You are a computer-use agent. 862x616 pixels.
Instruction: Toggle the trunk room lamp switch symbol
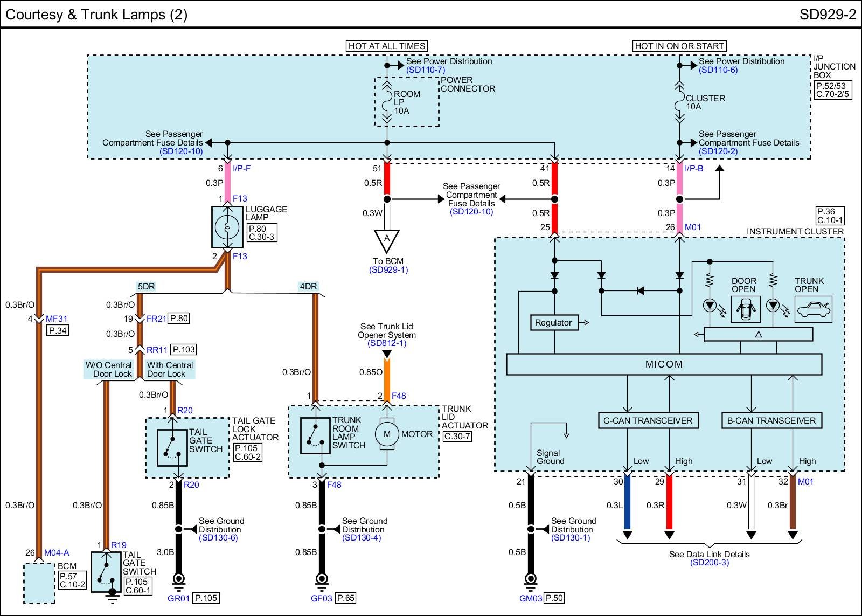315,435
